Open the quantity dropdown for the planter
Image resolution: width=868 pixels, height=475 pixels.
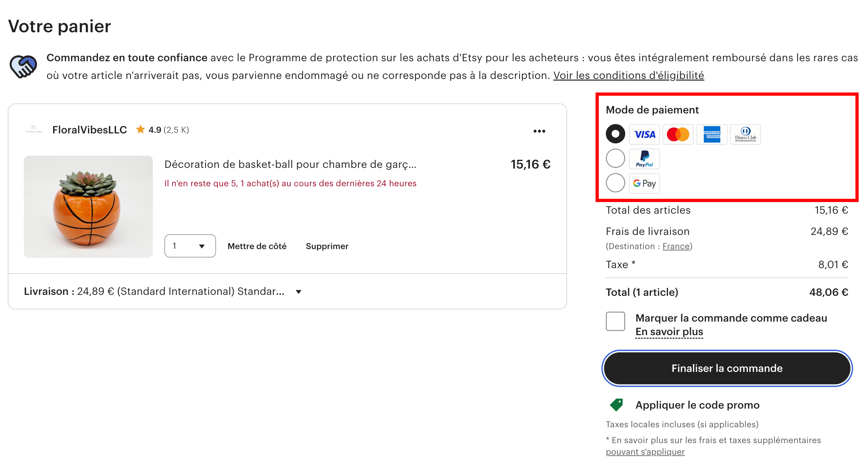click(x=190, y=246)
